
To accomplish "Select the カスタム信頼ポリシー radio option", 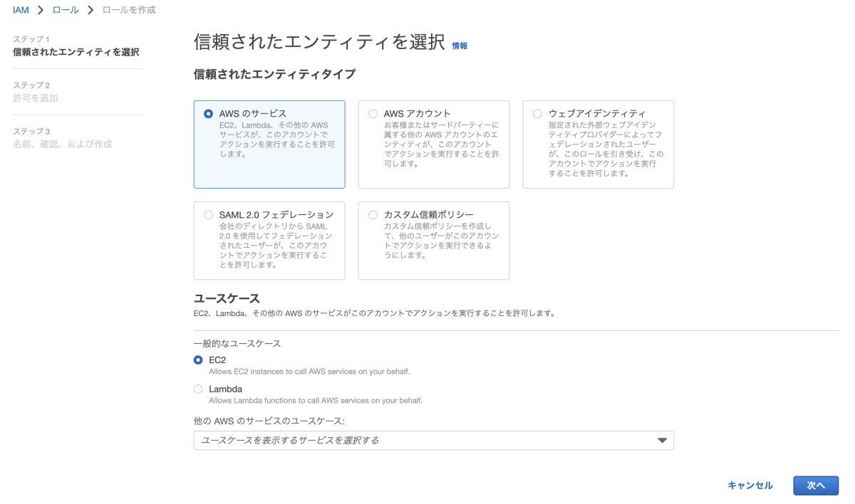I will [373, 214].
